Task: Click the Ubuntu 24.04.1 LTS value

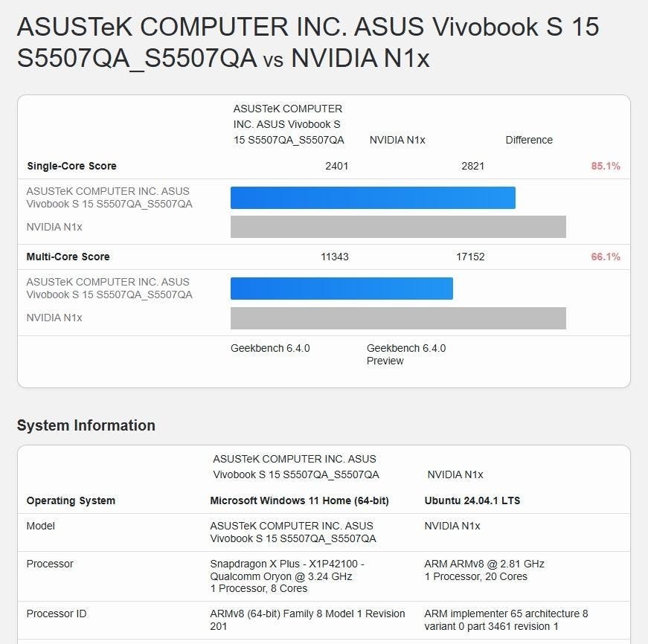Action: pyautogui.click(x=472, y=500)
